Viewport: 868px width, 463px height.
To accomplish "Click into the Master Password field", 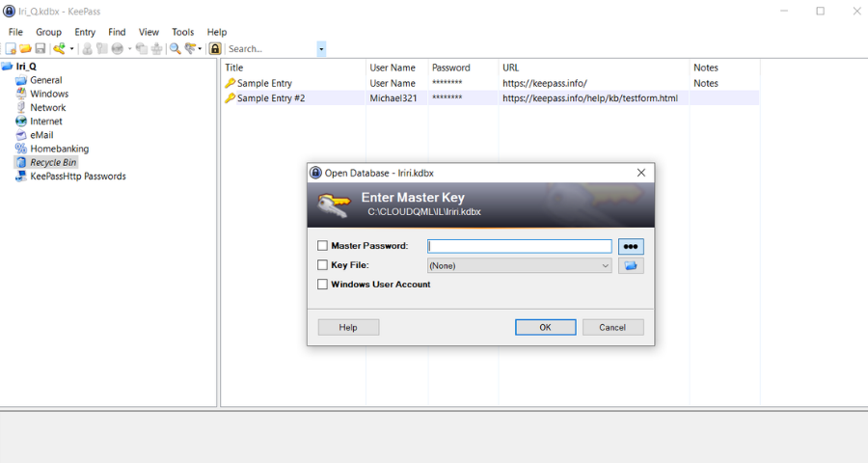I will [x=519, y=247].
